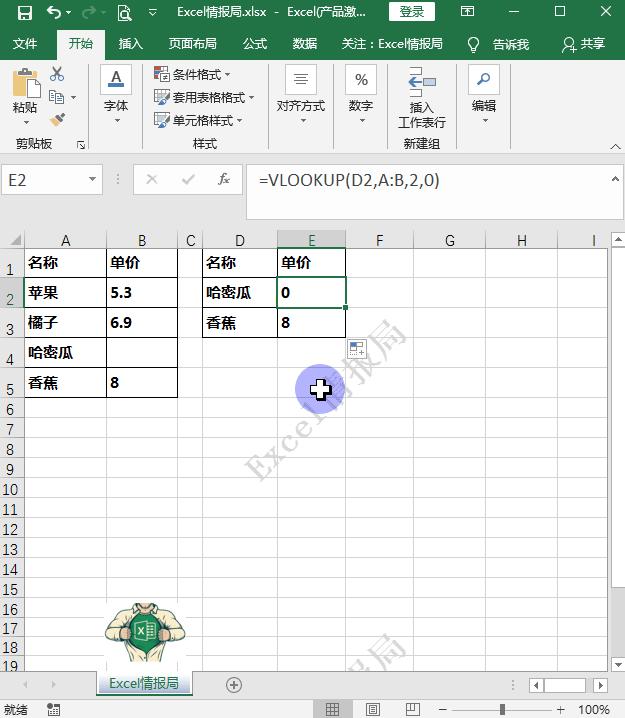
Task: Open 单元格样式 cell styles
Action: tap(198, 120)
